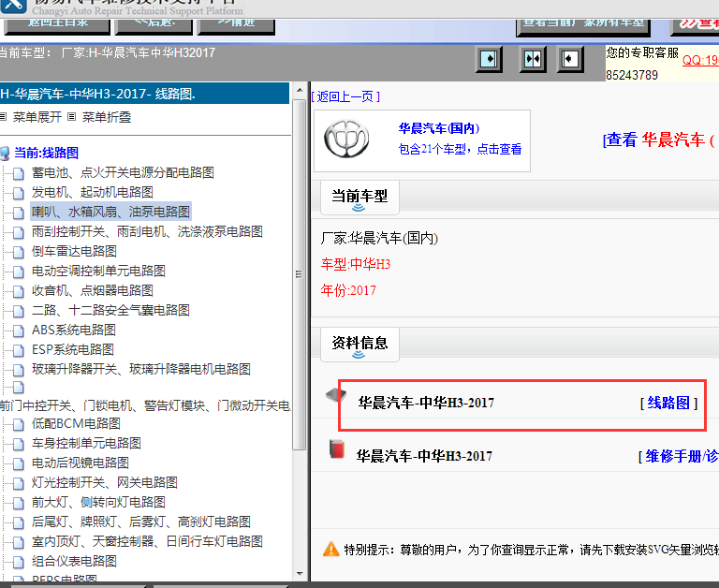Click the 当前:线路图 tree root icon
The image size is (719, 588).
pyautogui.click(x=5, y=154)
